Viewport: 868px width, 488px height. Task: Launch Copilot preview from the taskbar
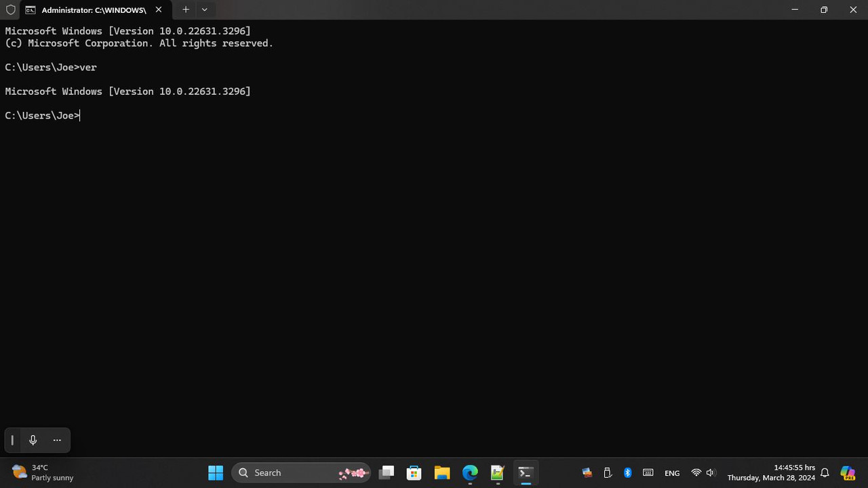(x=848, y=472)
